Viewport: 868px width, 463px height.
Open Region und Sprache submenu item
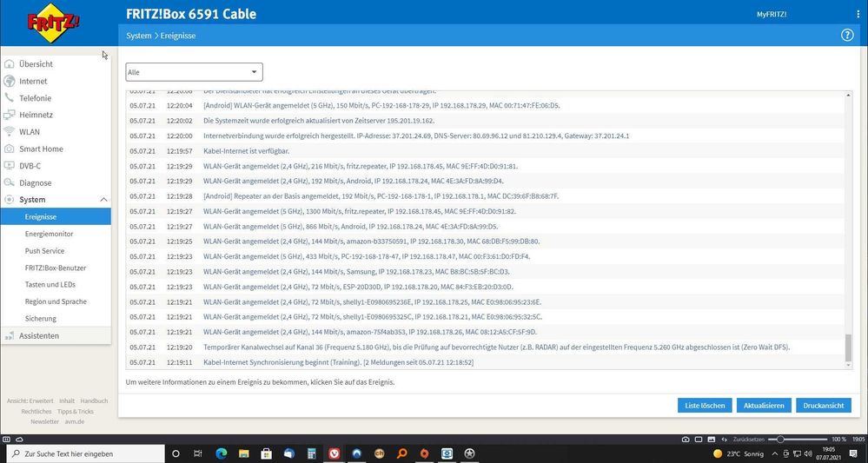[x=56, y=301]
